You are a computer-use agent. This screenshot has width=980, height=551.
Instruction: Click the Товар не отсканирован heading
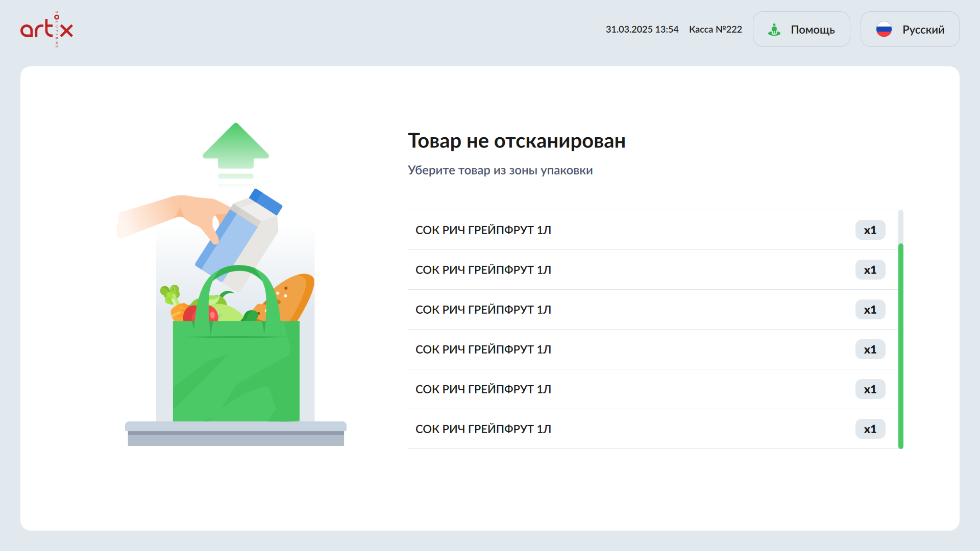pyautogui.click(x=517, y=141)
